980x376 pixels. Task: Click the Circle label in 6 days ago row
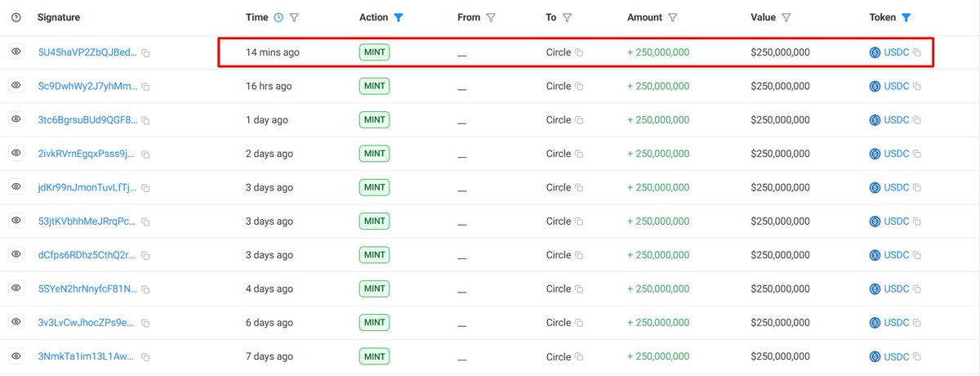point(559,323)
